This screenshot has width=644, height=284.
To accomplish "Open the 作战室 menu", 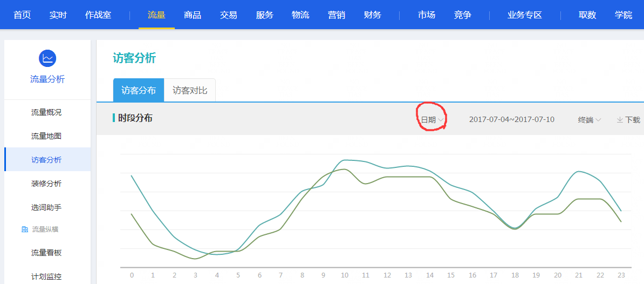I will [98, 15].
